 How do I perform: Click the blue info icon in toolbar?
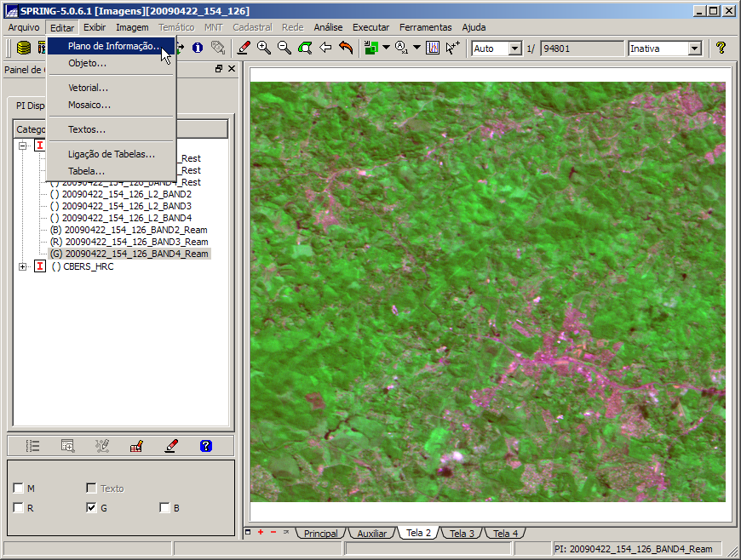pos(198,49)
